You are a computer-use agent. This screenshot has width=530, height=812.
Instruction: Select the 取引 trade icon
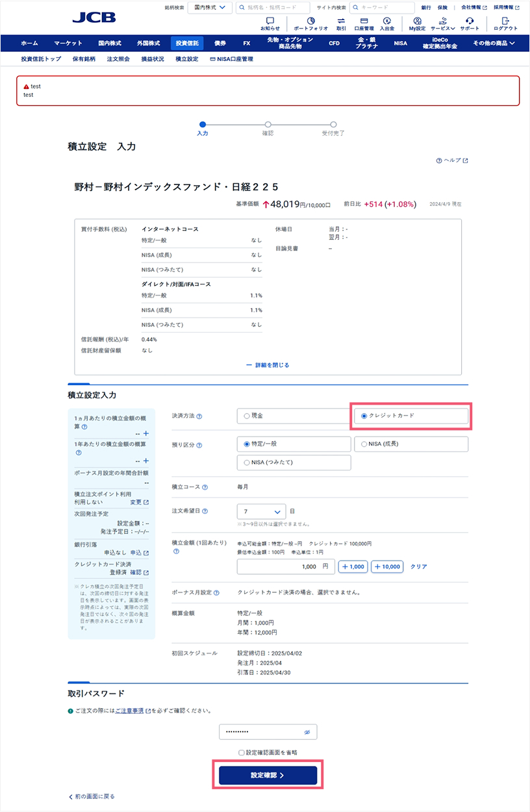coord(340,21)
